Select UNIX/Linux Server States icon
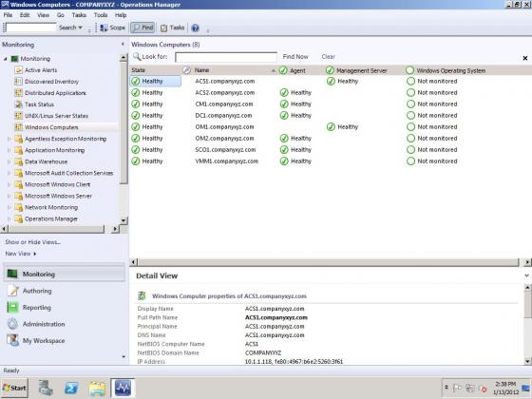 pos(18,116)
